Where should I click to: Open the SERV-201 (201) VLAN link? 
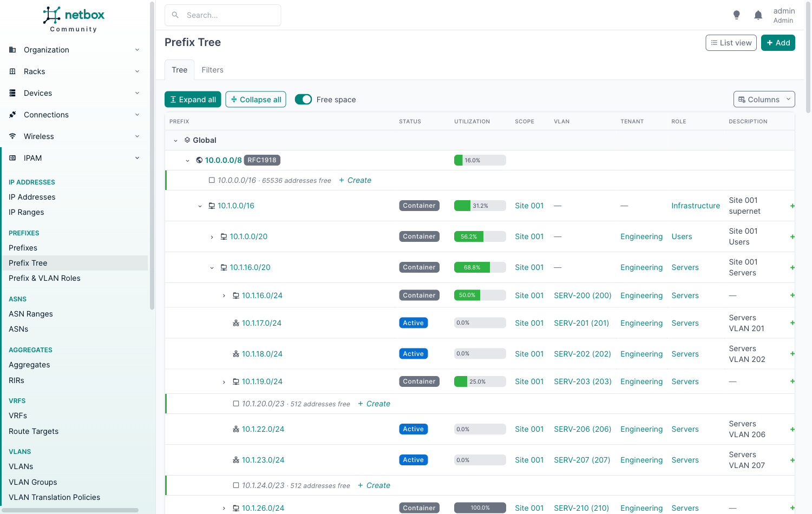[581, 323]
